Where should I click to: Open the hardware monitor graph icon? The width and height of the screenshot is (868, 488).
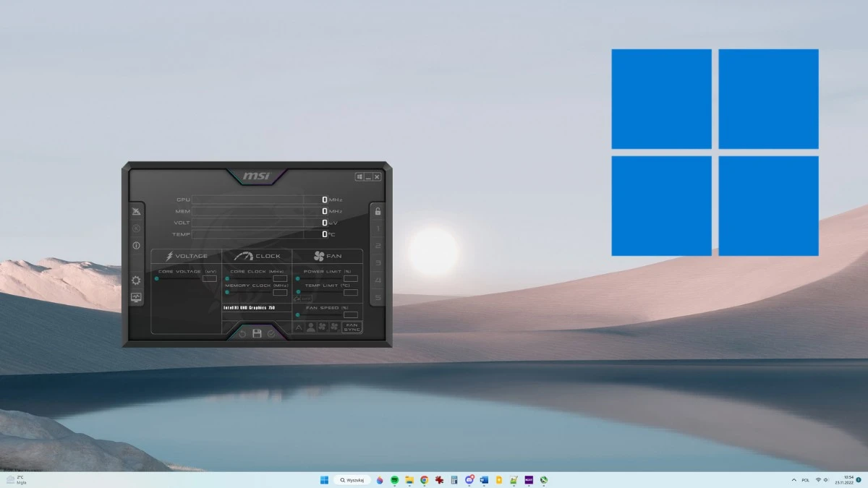(135, 297)
